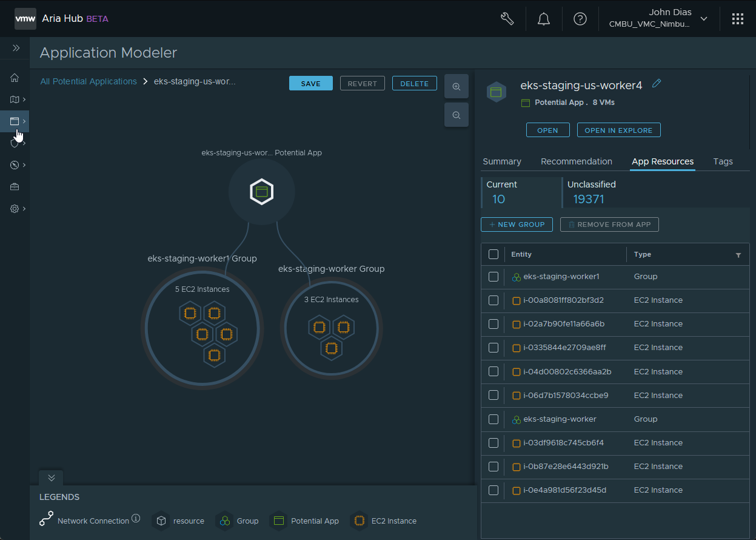Click the zoom in magnifier icon

(457, 87)
